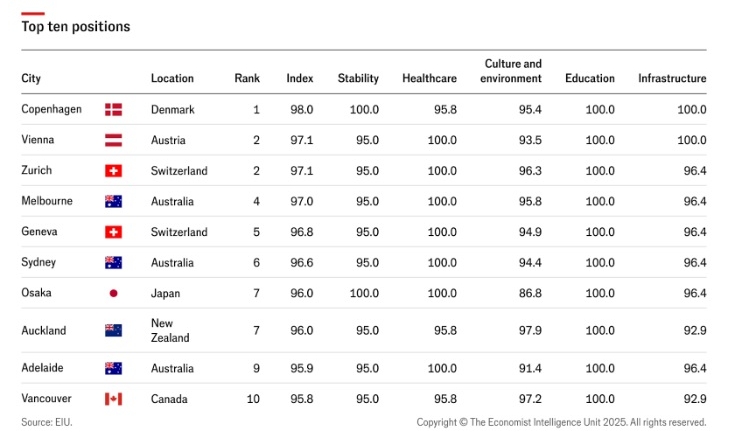
Task: Click the Top ten positions heading
Action: 76,27
